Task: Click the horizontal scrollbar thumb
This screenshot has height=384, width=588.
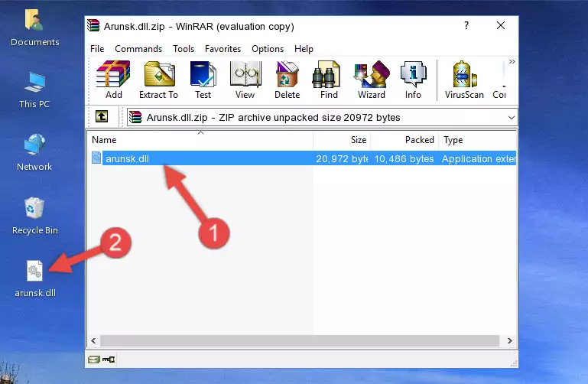Action: [300, 340]
